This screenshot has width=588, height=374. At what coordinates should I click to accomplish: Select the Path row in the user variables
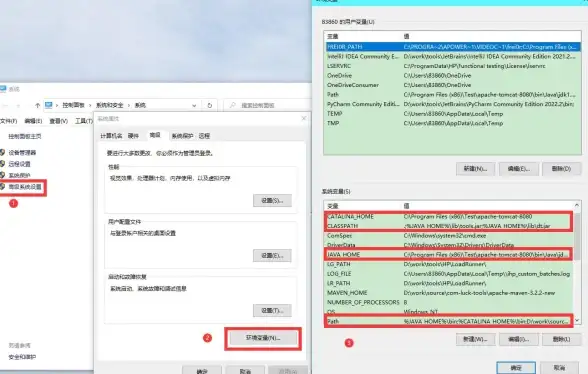(x=453, y=95)
